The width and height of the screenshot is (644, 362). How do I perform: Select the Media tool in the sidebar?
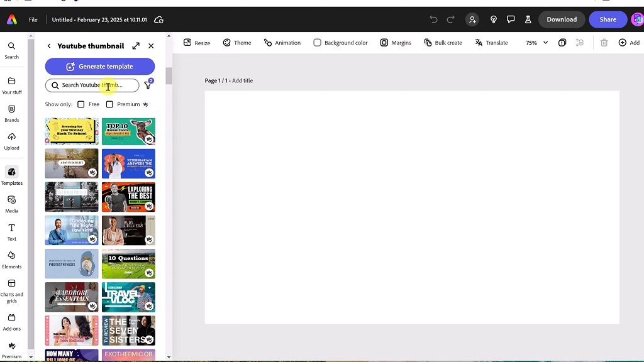(12, 202)
